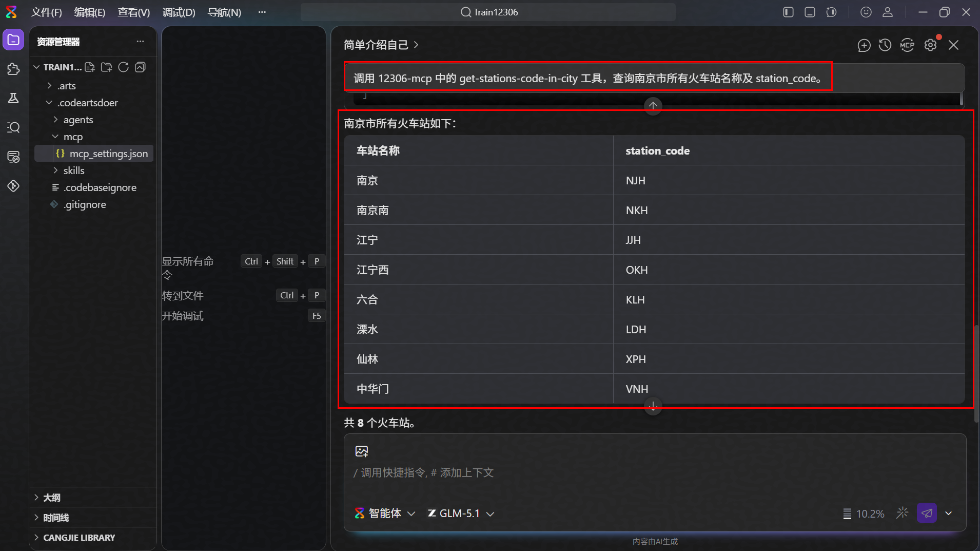Toggle the bottom panel layout icon

810,12
